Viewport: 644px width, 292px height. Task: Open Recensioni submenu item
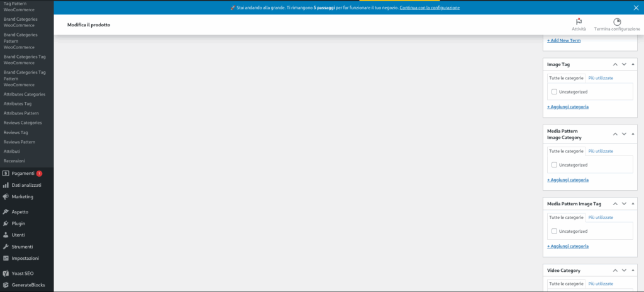coord(14,161)
